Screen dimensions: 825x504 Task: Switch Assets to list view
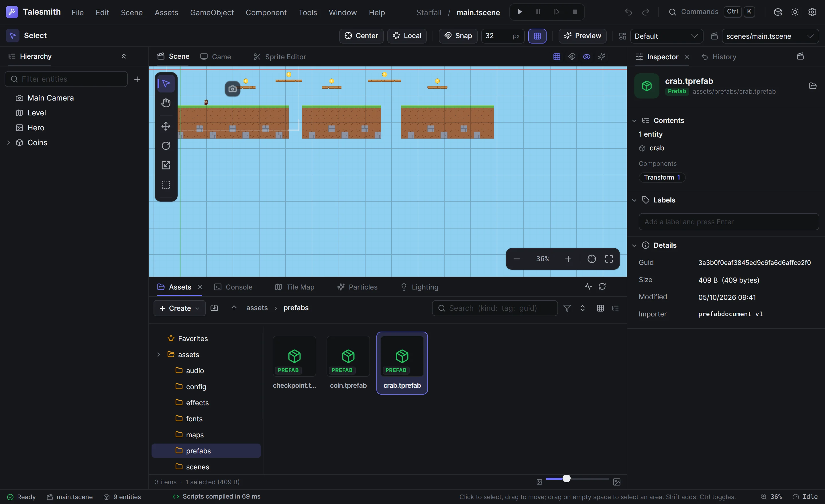[x=615, y=308]
